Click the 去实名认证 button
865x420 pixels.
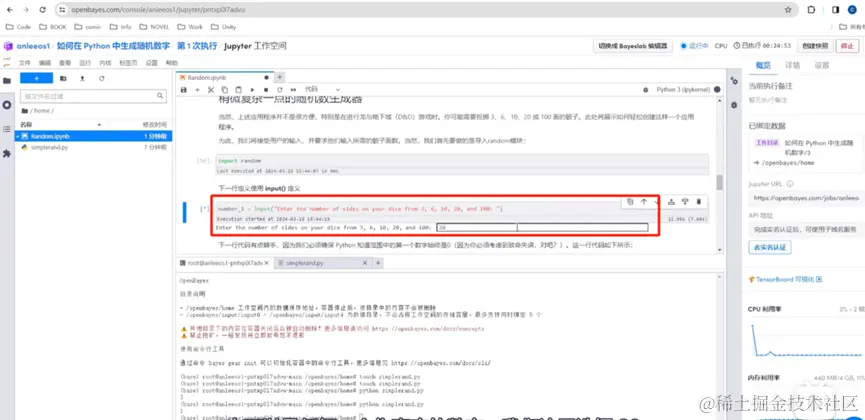pyautogui.click(x=770, y=247)
